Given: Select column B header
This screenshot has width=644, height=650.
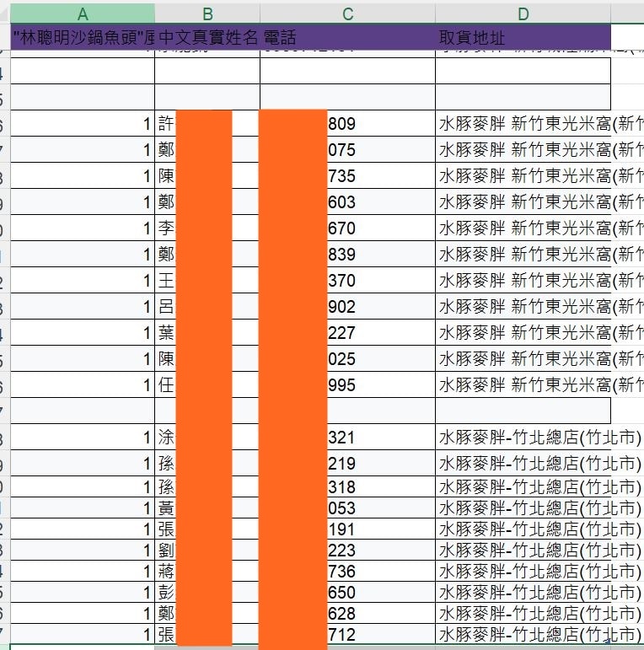Looking at the screenshot, I should pos(207,13).
